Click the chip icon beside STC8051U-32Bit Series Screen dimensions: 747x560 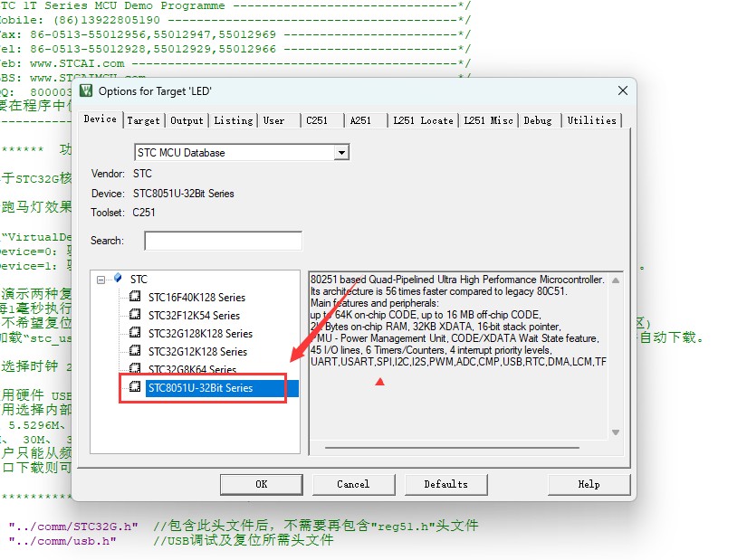pos(135,386)
